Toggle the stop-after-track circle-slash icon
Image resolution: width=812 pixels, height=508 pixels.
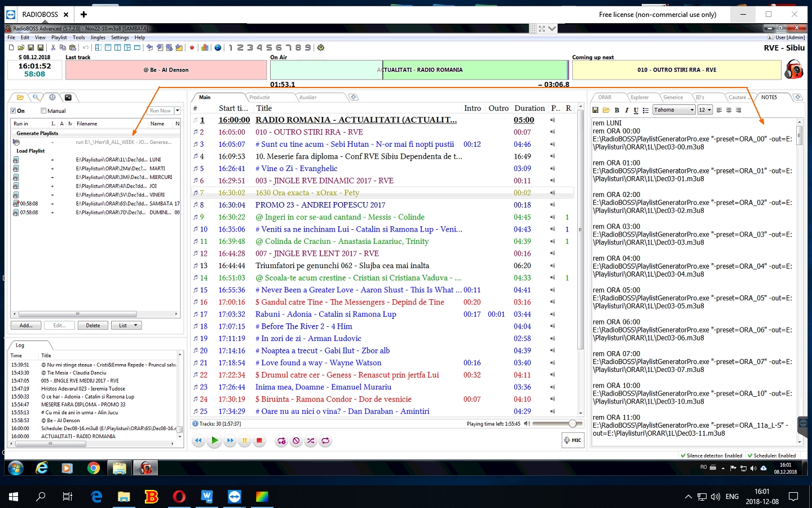296,441
